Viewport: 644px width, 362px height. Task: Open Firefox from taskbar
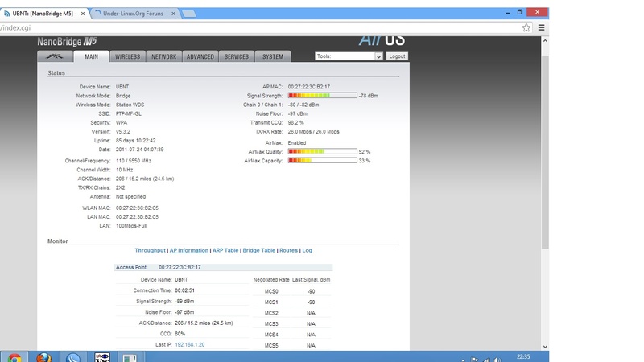coord(43,357)
